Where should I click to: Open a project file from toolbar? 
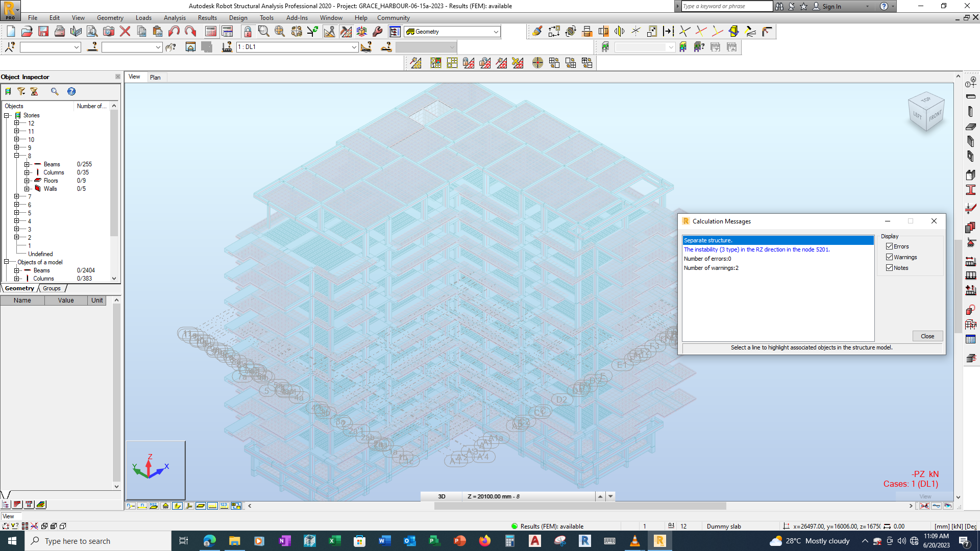point(27,32)
